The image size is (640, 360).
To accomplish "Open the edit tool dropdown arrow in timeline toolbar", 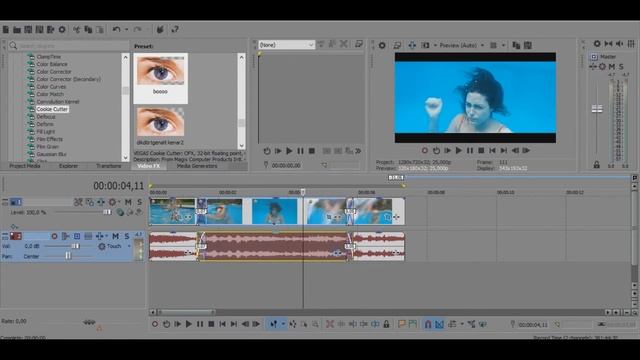I will click(283, 324).
